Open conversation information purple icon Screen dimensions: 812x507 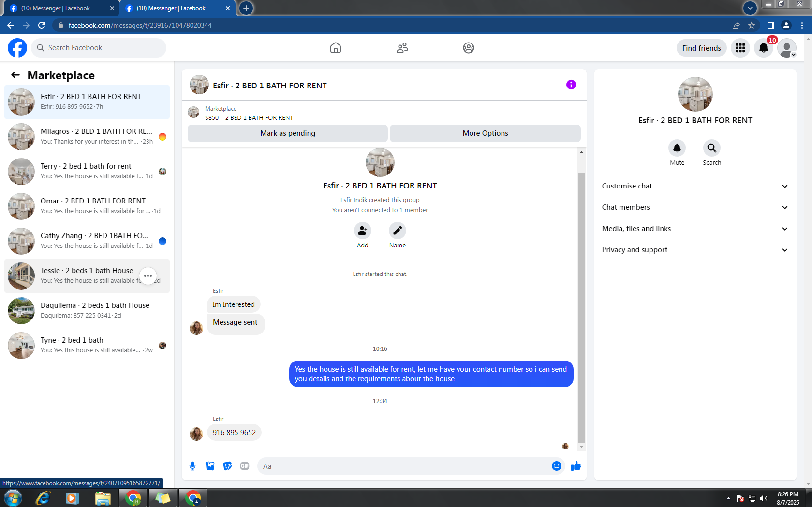(x=571, y=85)
